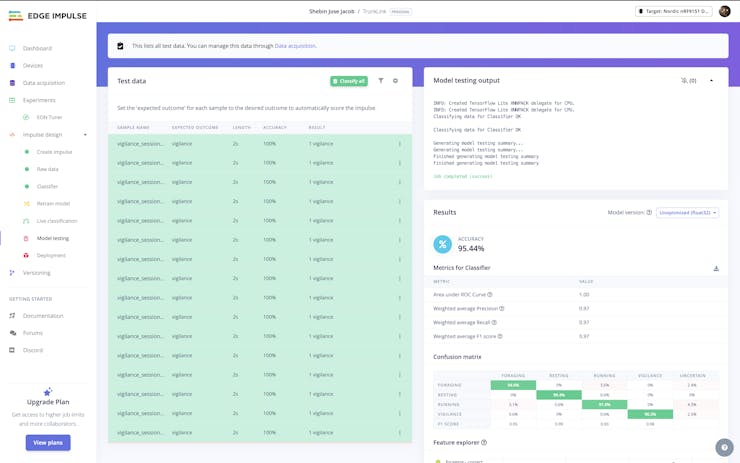Click the help icon next to Model version
This screenshot has width=740, height=463.
point(649,213)
